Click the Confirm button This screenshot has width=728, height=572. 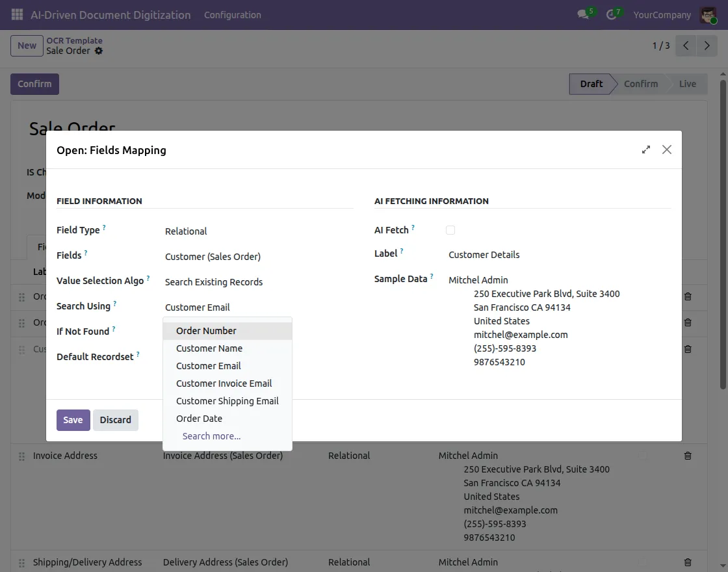[35, 84]
